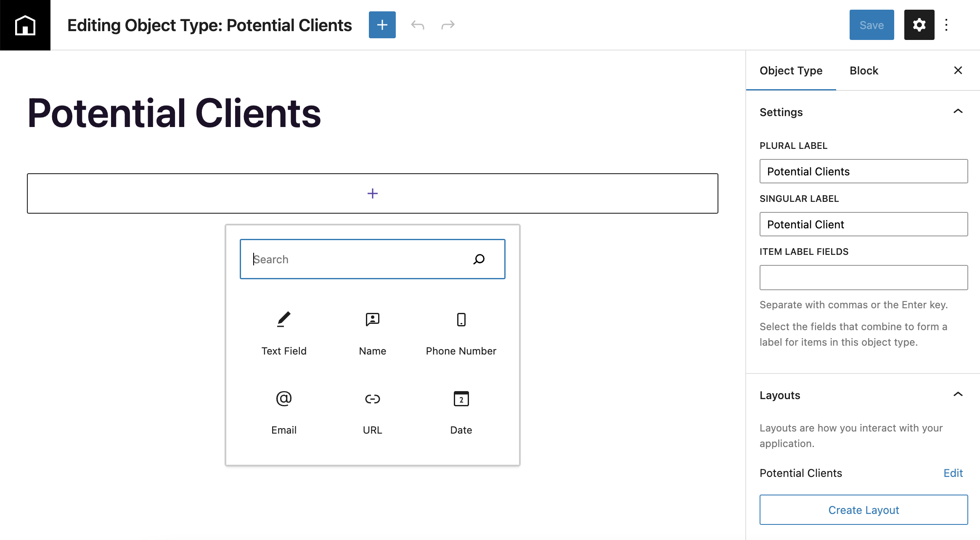Insert a Text Field block
980x540 pixels.
[x=284, y=333]
